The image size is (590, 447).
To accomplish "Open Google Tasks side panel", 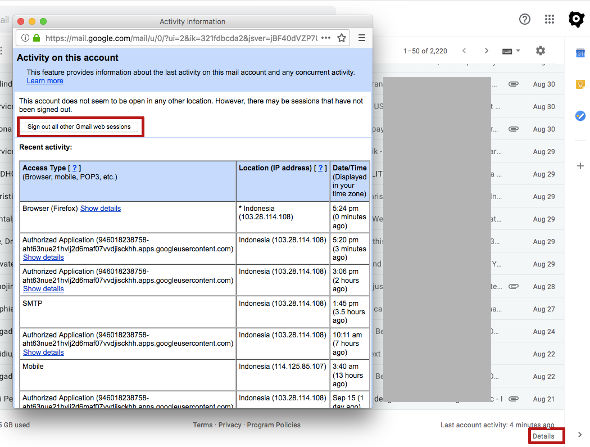I will [x=580, y=116].
